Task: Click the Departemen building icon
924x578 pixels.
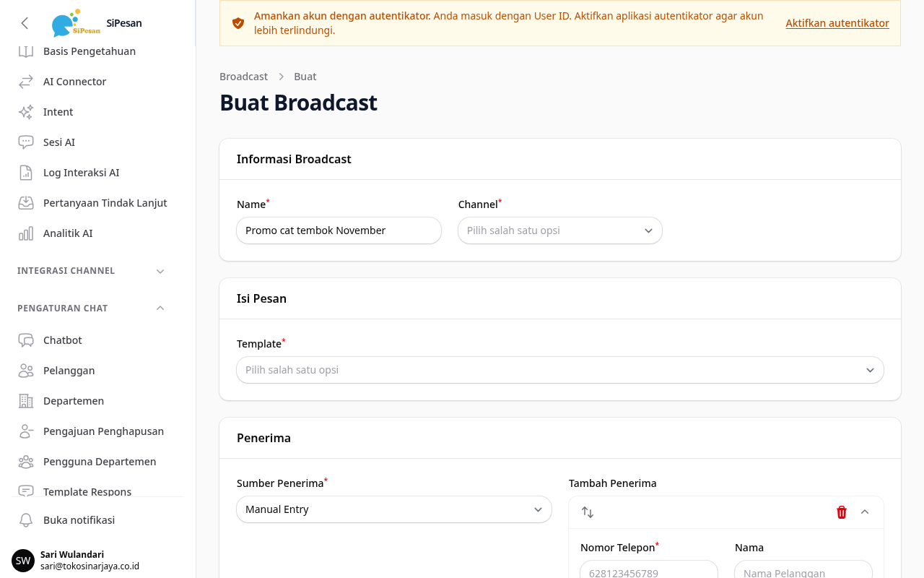Action: 26,401
